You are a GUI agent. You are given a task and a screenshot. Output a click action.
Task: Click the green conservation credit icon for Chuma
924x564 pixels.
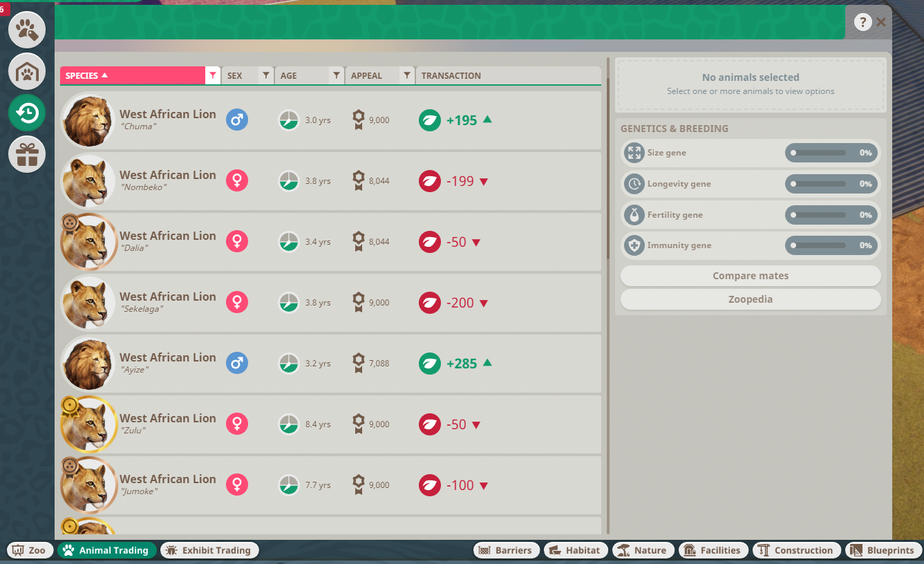coord(430,120)
